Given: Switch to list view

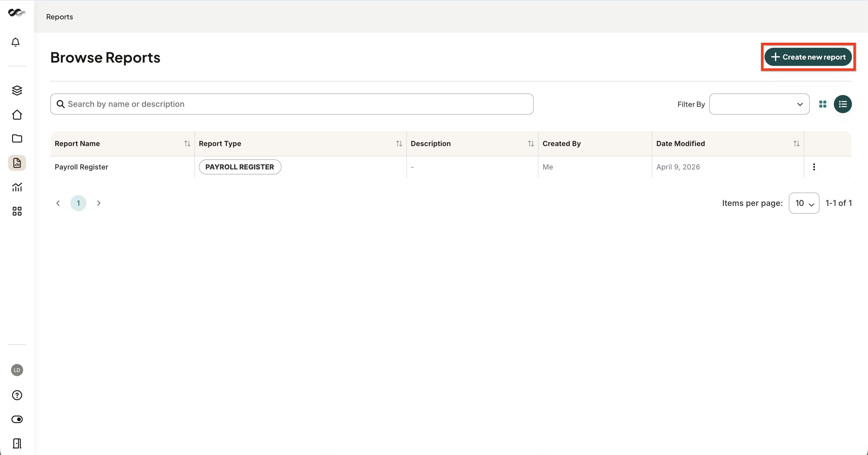Looking at the screenshot, I should pyautogui.click(x=843, y=104).
